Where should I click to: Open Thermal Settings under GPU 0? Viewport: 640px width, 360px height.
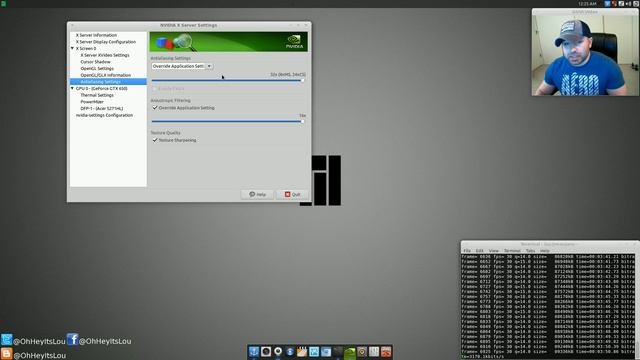coord(97,95)
